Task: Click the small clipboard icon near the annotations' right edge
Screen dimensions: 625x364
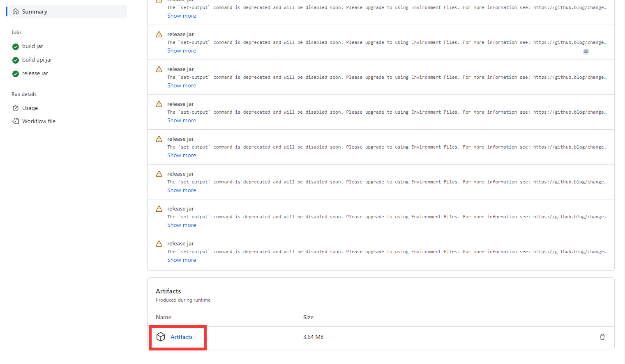Action: point(586,51)
